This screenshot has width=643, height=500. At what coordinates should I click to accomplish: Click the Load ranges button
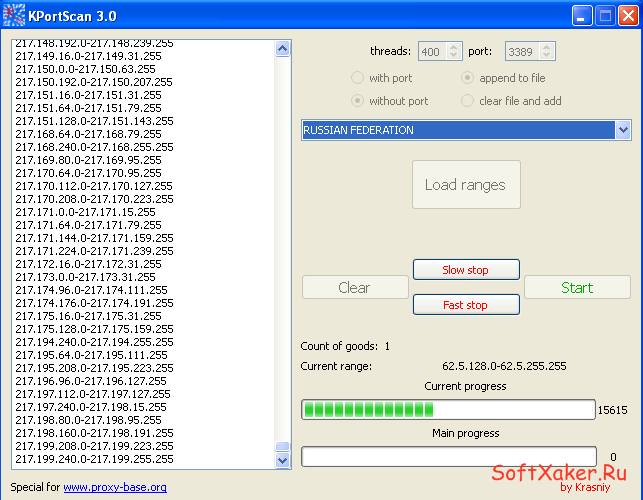[466, 185]
